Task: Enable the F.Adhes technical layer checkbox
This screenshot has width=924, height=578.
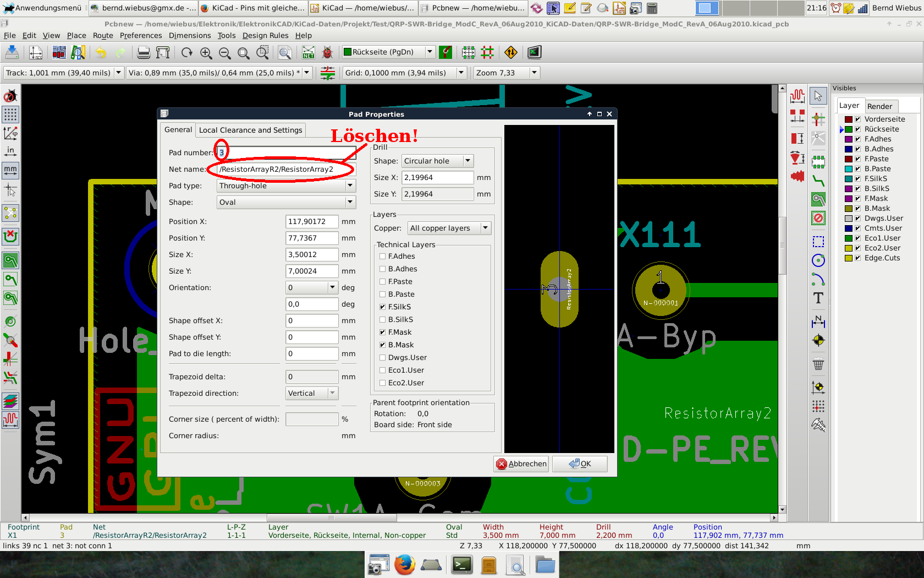Action: click(383, 257)
